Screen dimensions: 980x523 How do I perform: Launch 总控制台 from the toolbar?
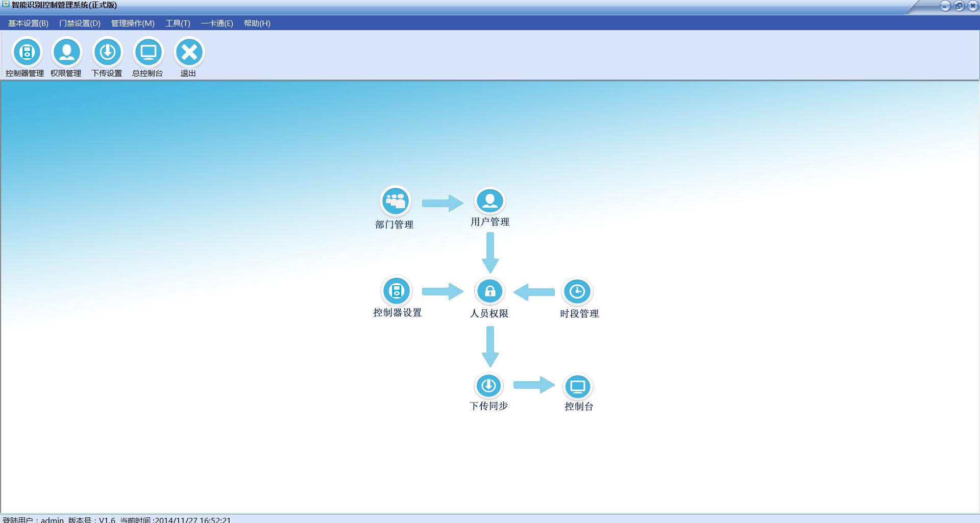click(x=148, y=53)
